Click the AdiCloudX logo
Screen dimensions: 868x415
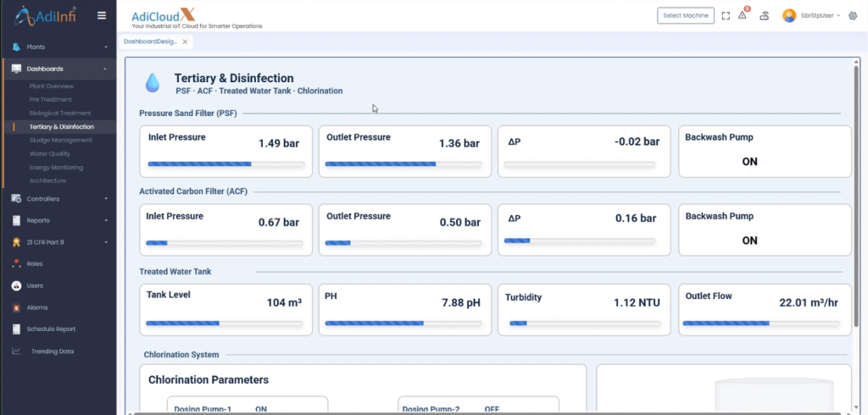tap(197, 18)
